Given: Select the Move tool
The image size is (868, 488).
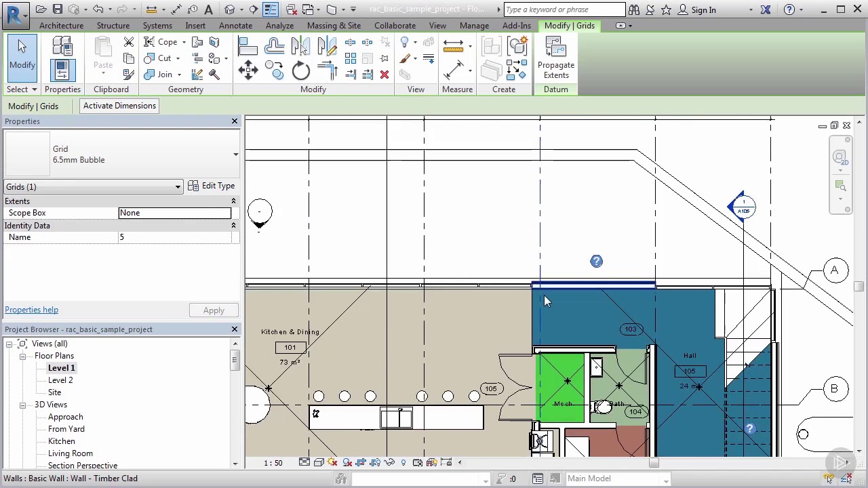Looking at the screenshot, I should coord(248,70).
